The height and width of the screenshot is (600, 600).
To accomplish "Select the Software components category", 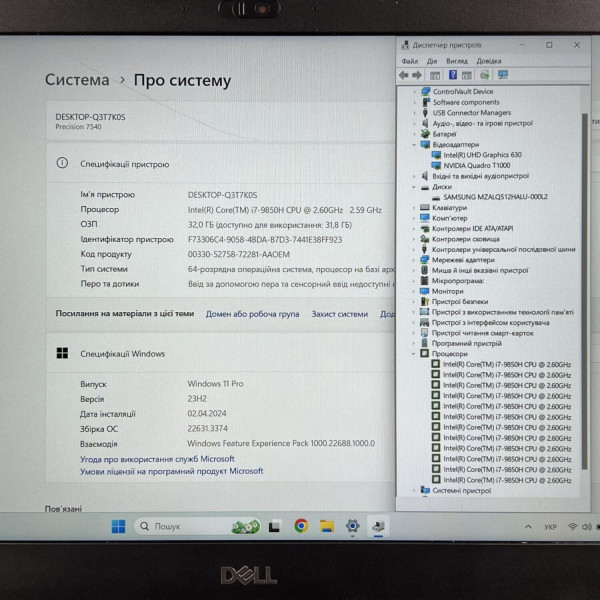I will [x=466, y=102].
